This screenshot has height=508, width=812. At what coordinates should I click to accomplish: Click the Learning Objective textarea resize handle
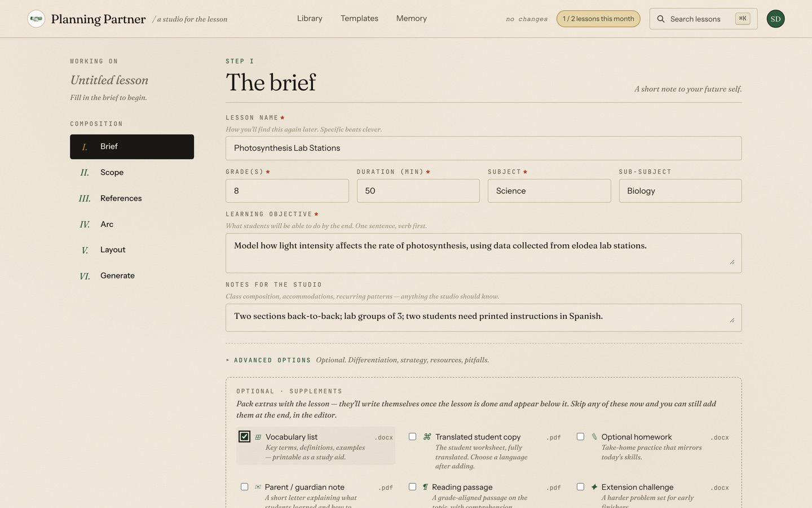(732, 262)
